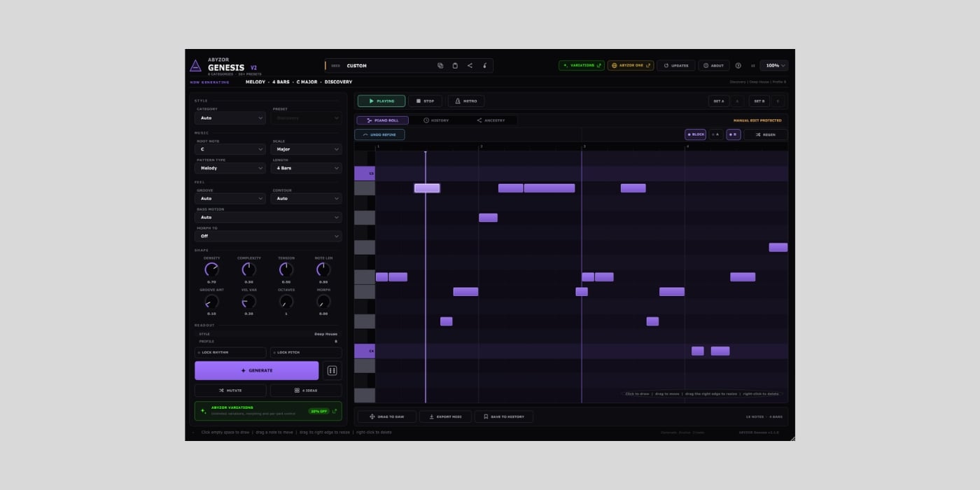Stop playback with the Stop button
The width and height of the screenshot is (980, 490).
pos(425,101)
